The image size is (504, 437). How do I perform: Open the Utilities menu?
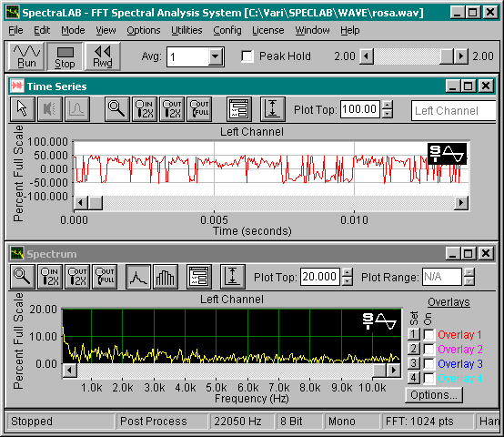point(186,30)
